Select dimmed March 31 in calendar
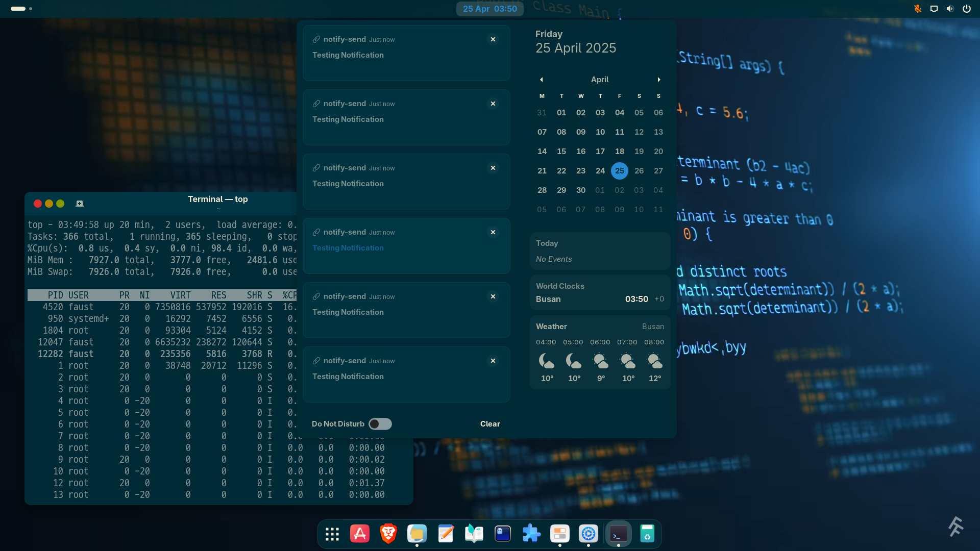This screenshot has height=551, width=980. click(542, 113)
